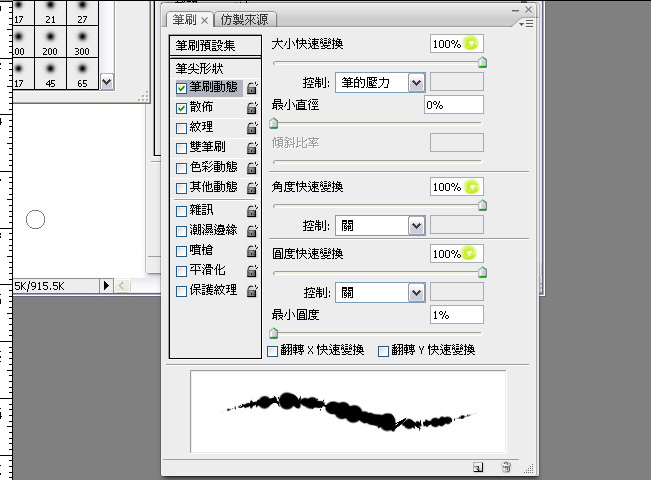This screenshot has width=651, height=480.
Task: Click the horizontal scroll left arrow
Action: coord(122,285)
